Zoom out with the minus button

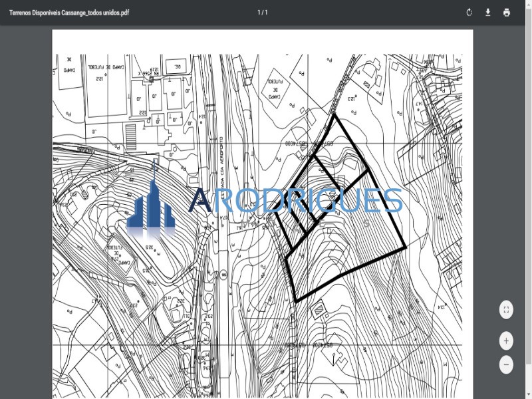[x=506, y=364]
